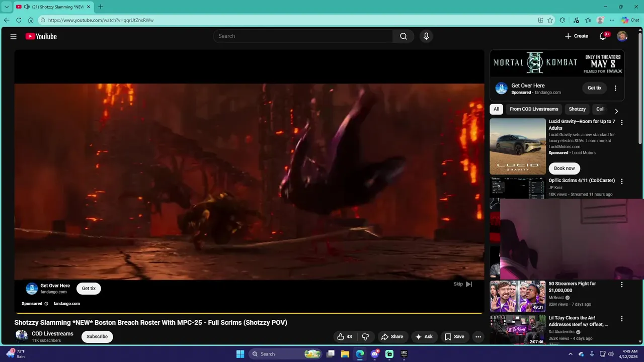The height and width of the screenshot is (362, 644).
Task: Like the video with thumbs up
Action: [x=345, y=337]
